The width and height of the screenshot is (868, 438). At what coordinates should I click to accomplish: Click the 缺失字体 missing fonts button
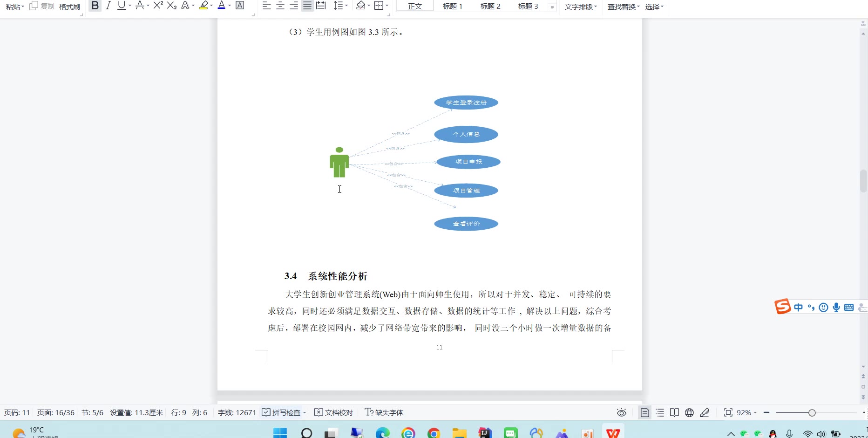[384, 412]
